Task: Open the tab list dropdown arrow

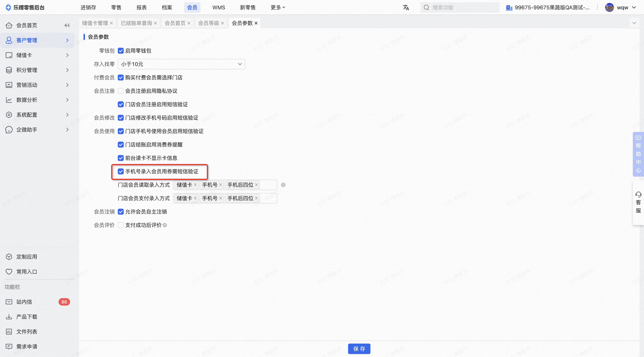Action: coord(634,23)
